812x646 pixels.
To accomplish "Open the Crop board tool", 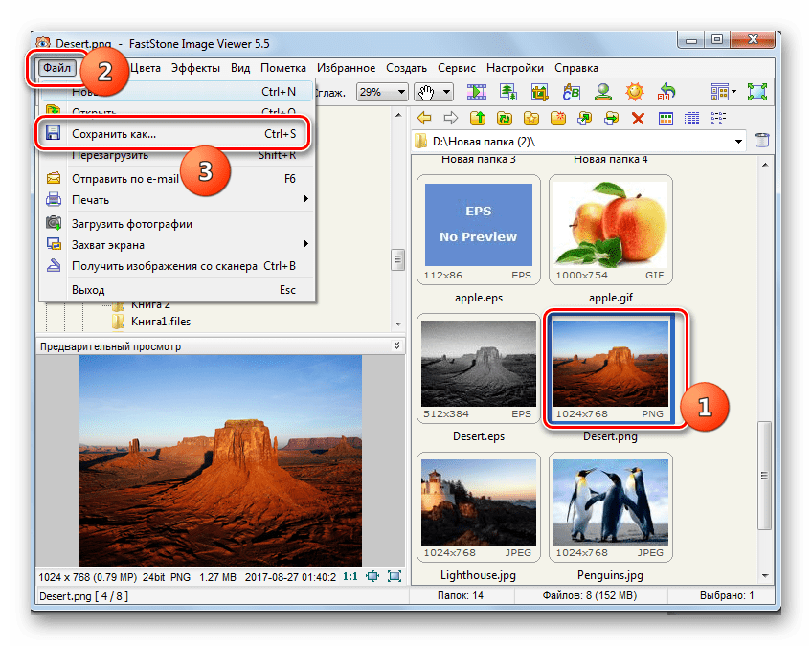I will point(540,92).
